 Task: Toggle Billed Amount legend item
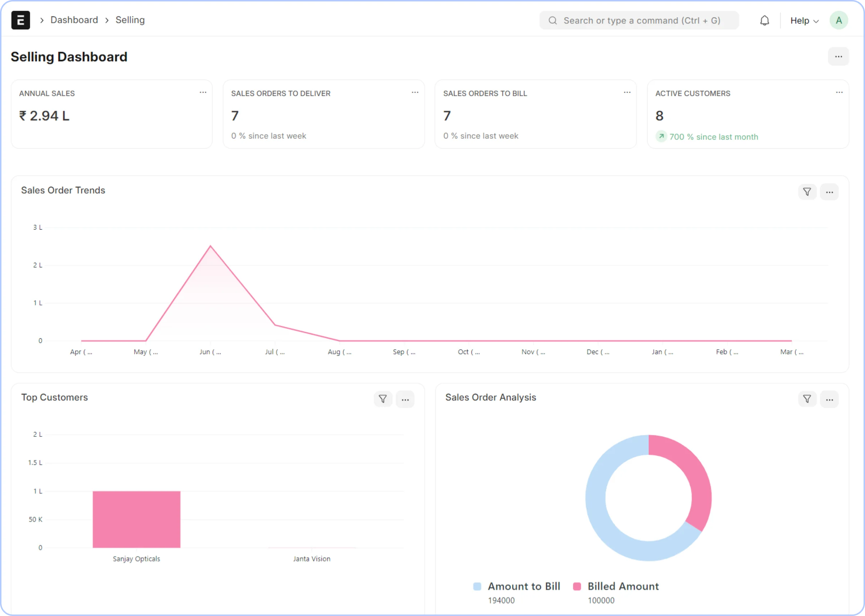[x=623, y=586]
